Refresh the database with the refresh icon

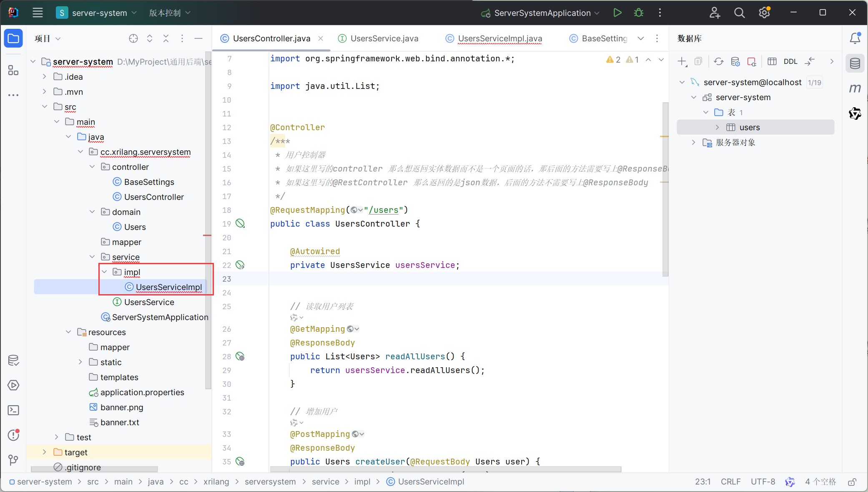pos(719,61)
